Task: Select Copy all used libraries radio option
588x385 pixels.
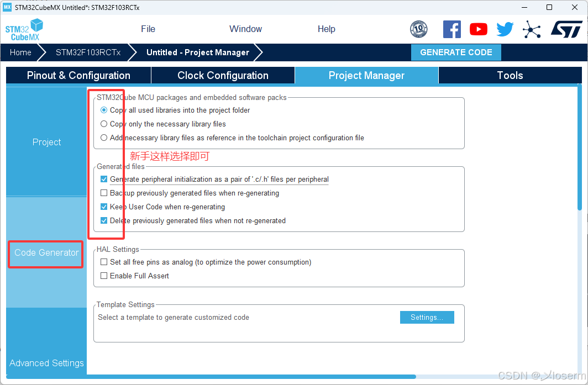Action: (x=104, y=110)
